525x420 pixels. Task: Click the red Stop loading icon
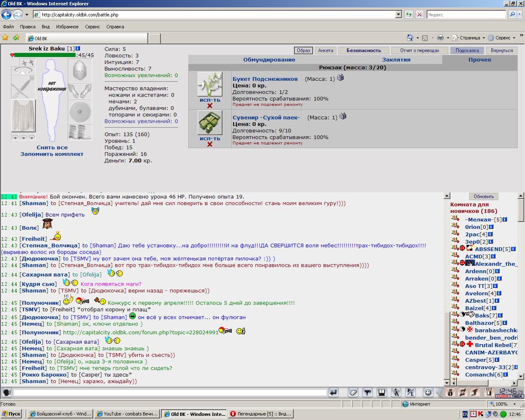(419, 14)
